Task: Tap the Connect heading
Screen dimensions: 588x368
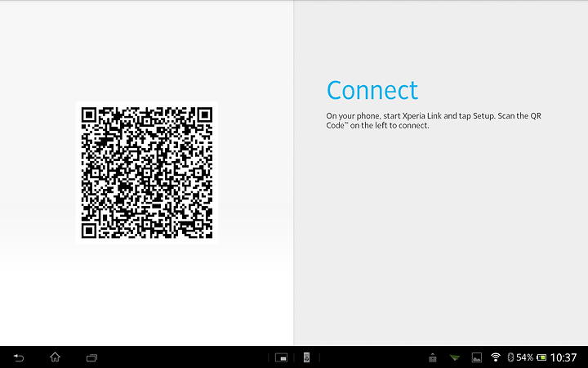Action: click(x=372, y=90)
